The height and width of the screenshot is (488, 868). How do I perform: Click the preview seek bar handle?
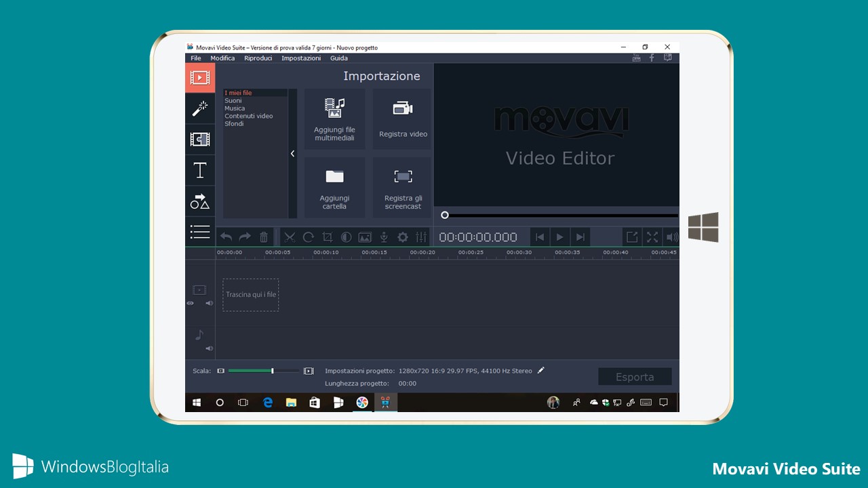coord(445,216)
